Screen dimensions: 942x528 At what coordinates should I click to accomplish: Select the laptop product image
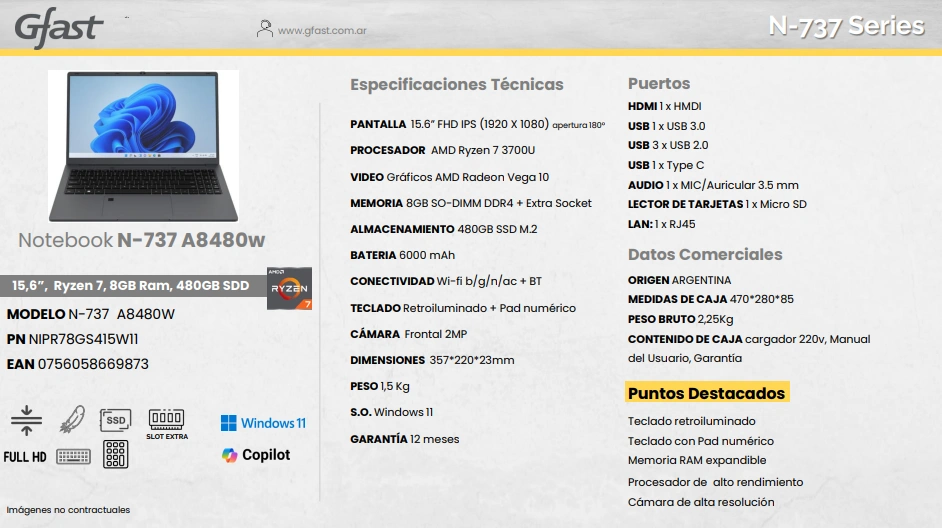click(x=144, y=146)
